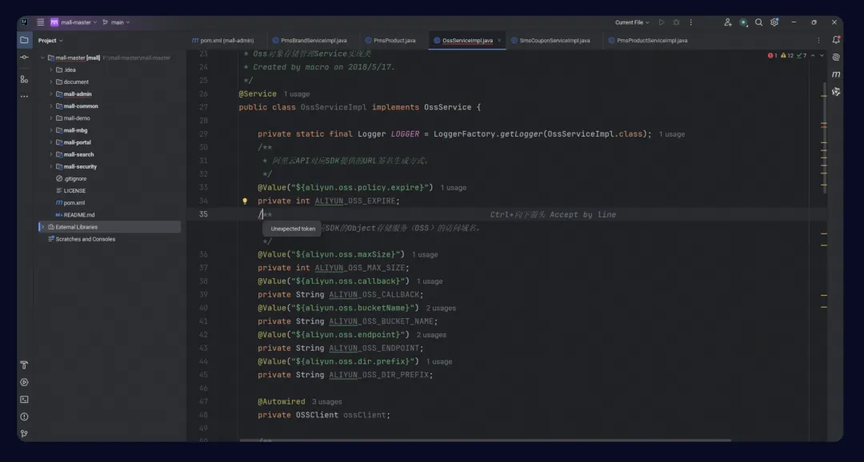This screenshot has width=864, height=462.
Task: Open the Problems tool window
Action: (24, 416)
